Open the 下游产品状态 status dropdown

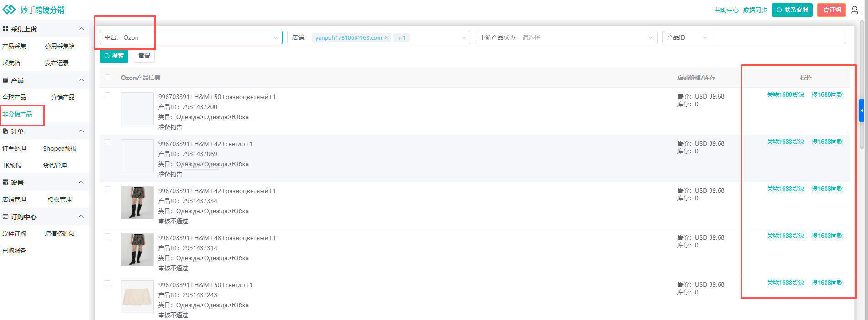(x=566, y=37)
